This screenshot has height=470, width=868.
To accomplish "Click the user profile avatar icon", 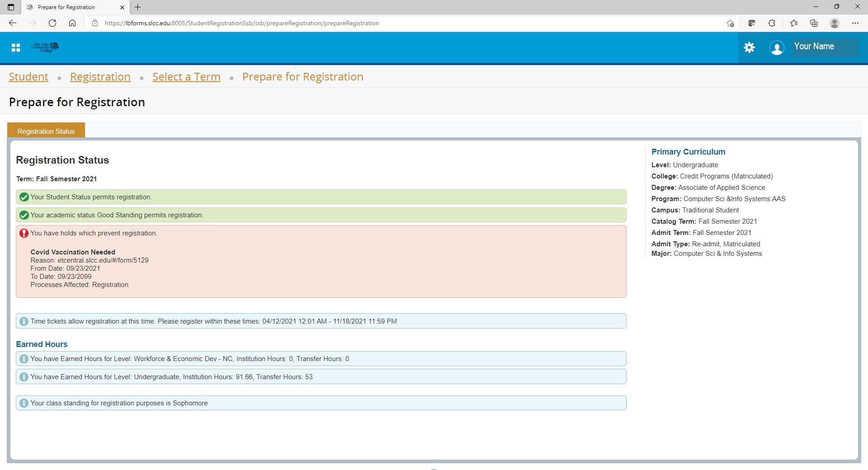I will point(777,47).
